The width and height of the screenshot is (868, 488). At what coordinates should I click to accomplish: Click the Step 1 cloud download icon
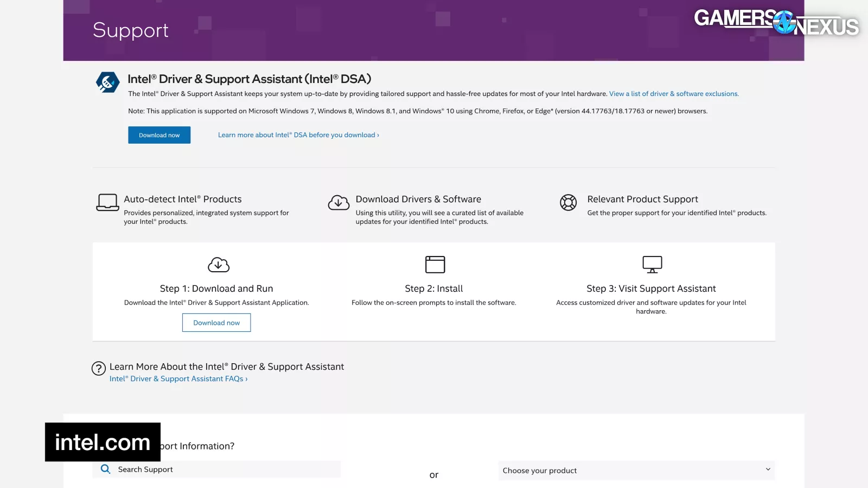pyautogui.click(x=219, y=265)
